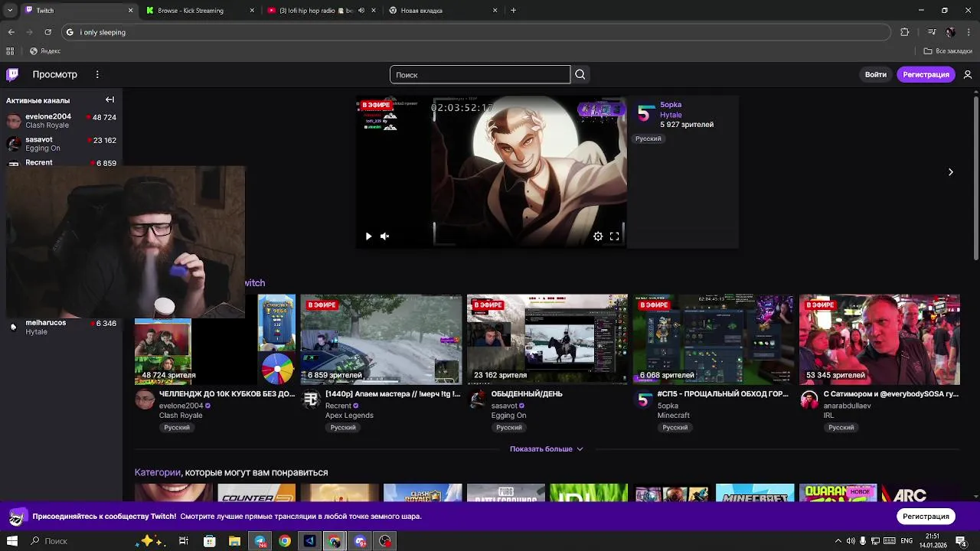Open the Clash Royale category link

(x=181, y=416)
